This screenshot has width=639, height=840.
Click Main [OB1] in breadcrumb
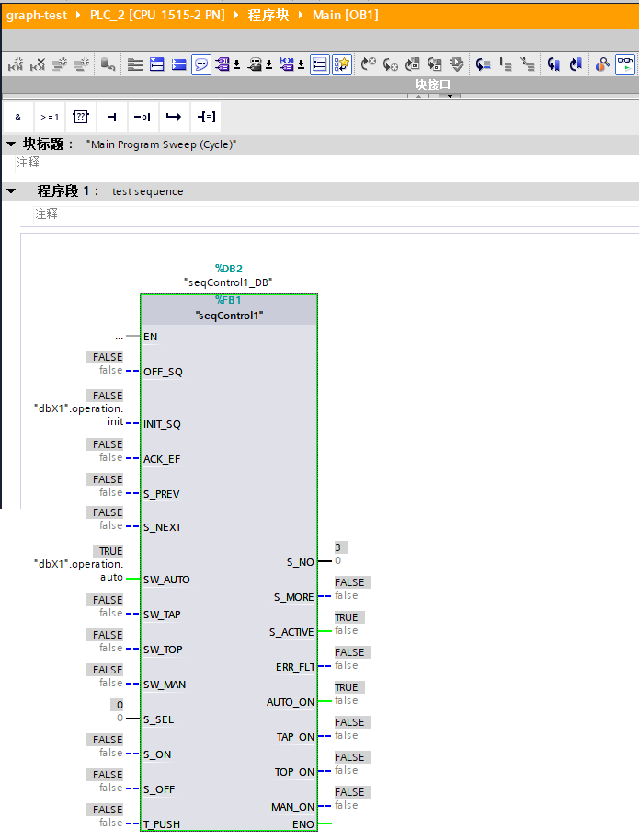point(346,15)
